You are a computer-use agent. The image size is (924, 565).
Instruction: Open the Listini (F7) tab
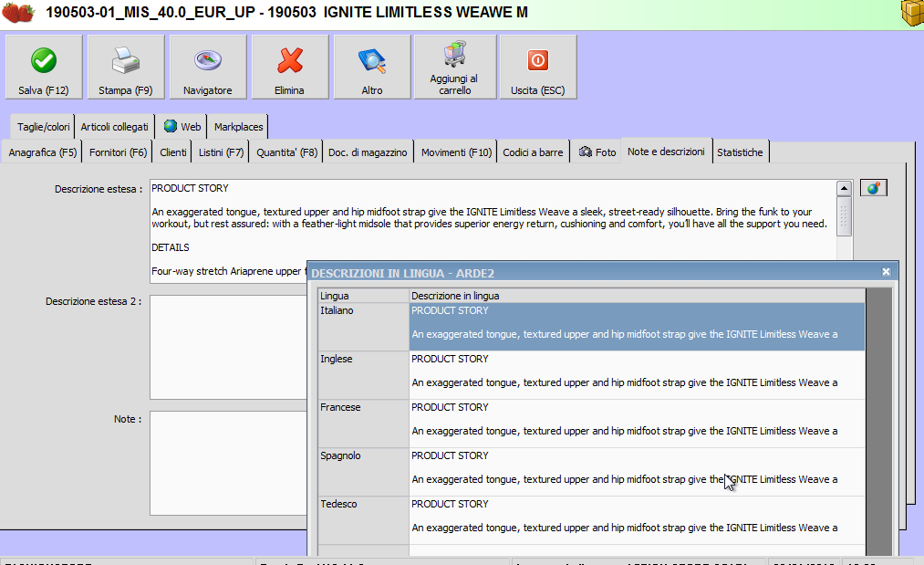pos(221,152)
